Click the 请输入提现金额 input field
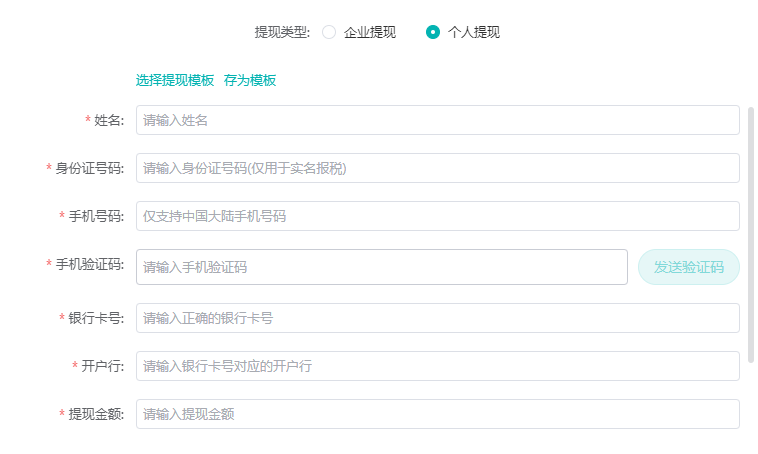Screen dimensions: 758x454 click(x=437, y=414)
